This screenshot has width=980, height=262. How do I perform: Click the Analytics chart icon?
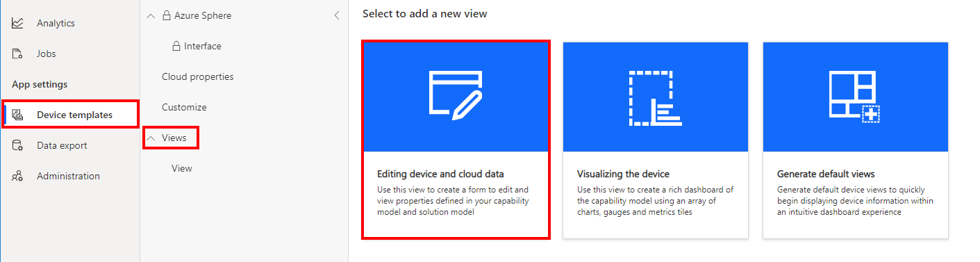pyautogui.click(x=18, y=23)
